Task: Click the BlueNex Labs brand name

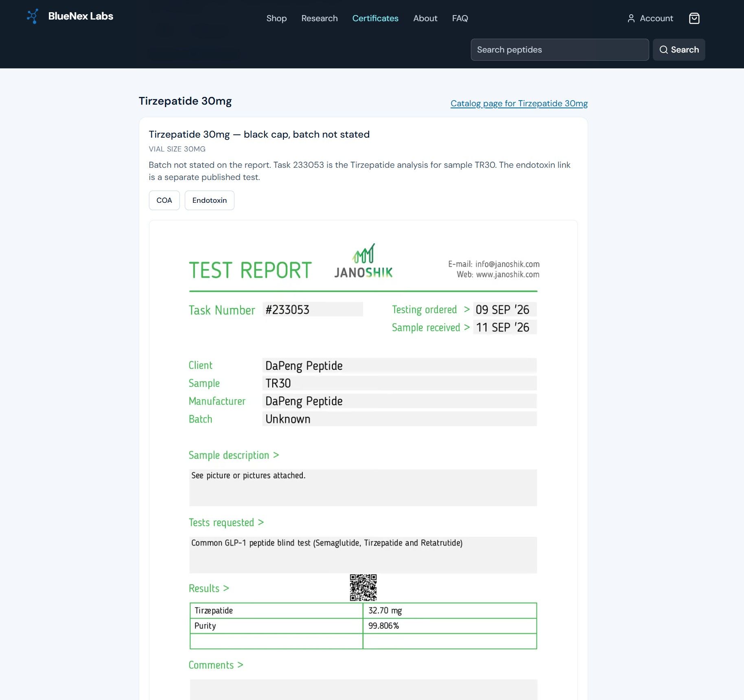Action: (81, 16)
